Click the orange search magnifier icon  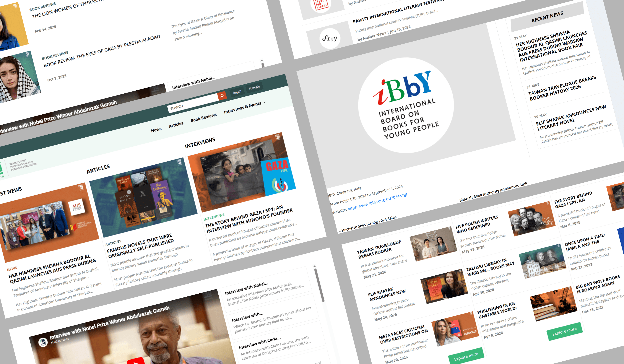pyautogui.click(x=222, y=96)
